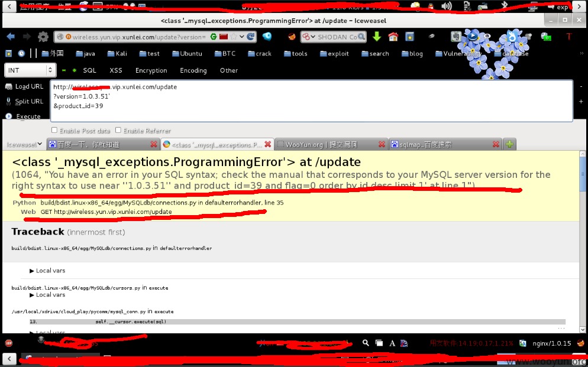This screenshot has height=367, width=588.
Task: Click the red flag icon in URL bar
Action: click(x=224, y=36)
